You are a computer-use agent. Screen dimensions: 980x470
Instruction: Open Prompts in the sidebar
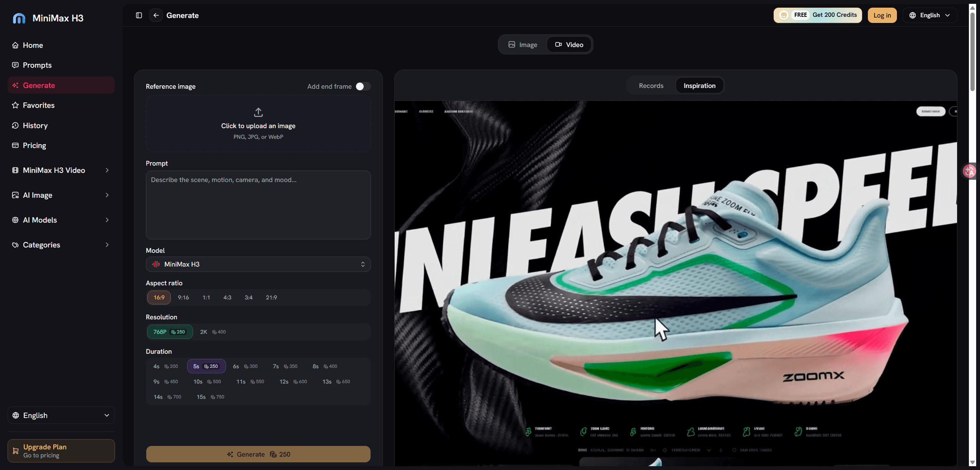(61, 65)
